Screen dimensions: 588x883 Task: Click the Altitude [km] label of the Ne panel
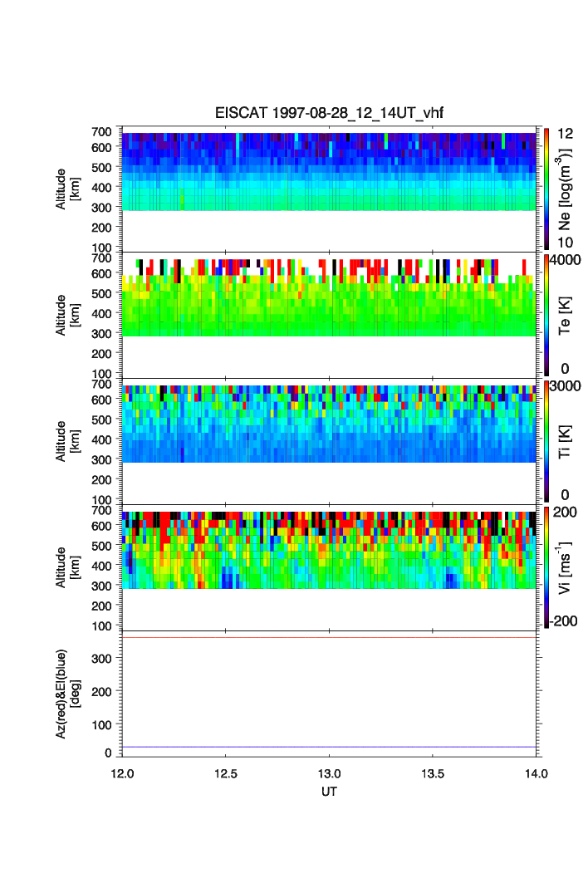pyautogui.click(x=67, y=189)
